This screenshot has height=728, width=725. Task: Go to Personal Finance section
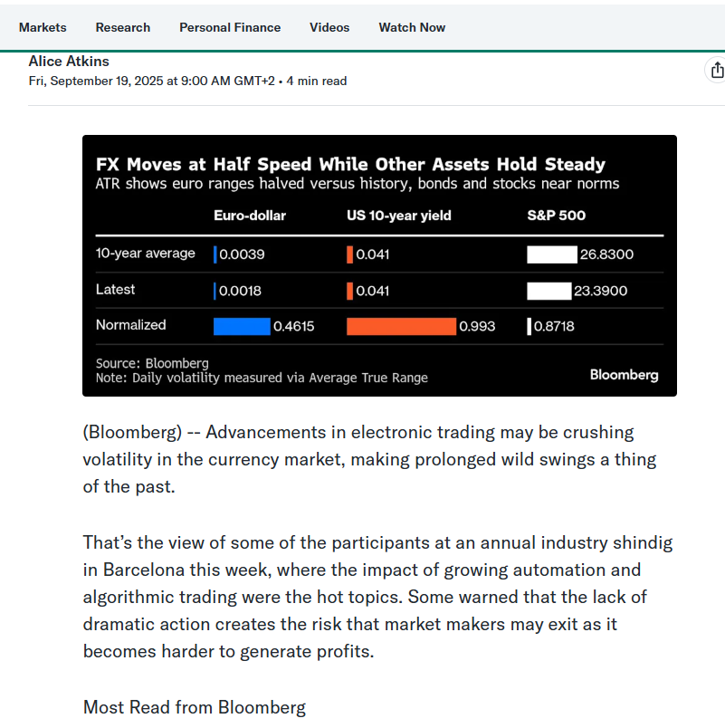[x=230, y=27]
